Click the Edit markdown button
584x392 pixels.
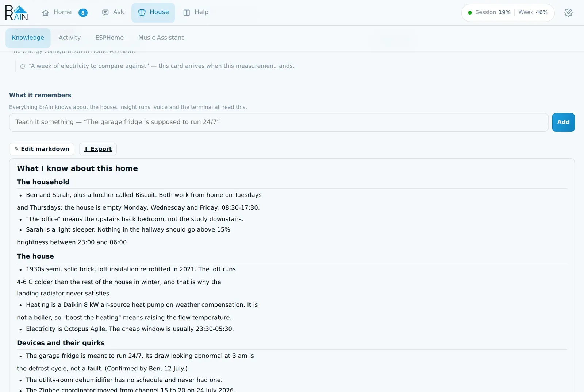click(x=42, y=149)
